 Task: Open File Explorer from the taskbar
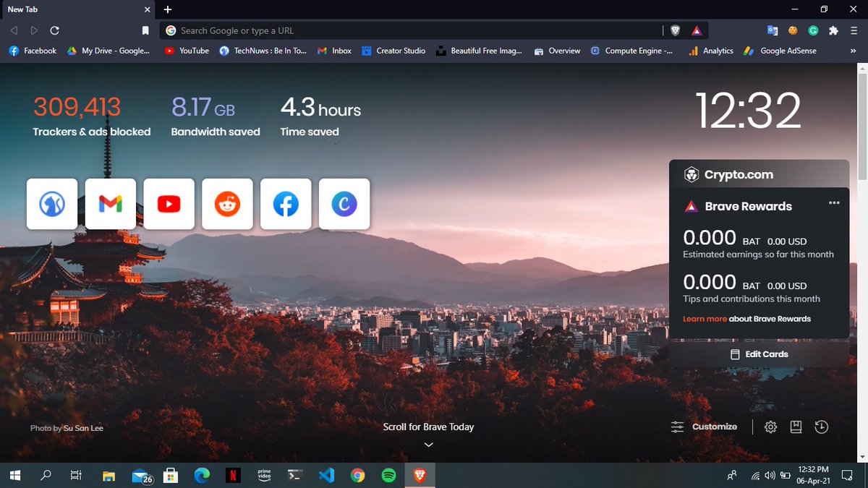[109, 475]
